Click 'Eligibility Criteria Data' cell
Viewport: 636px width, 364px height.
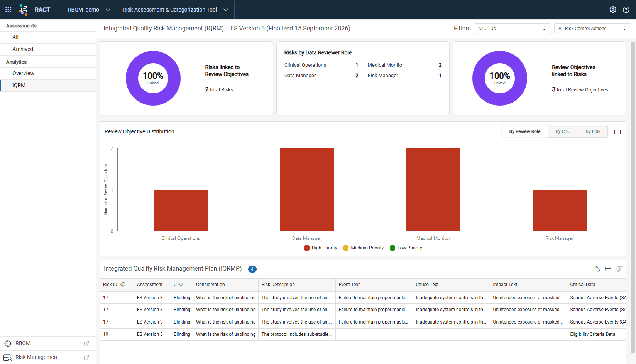pos(596,334)
